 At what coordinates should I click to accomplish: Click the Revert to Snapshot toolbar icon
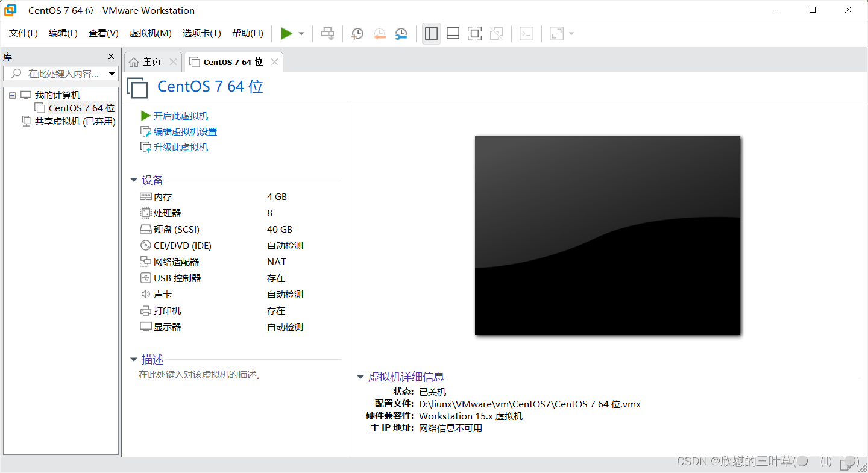tap(379, 33)
